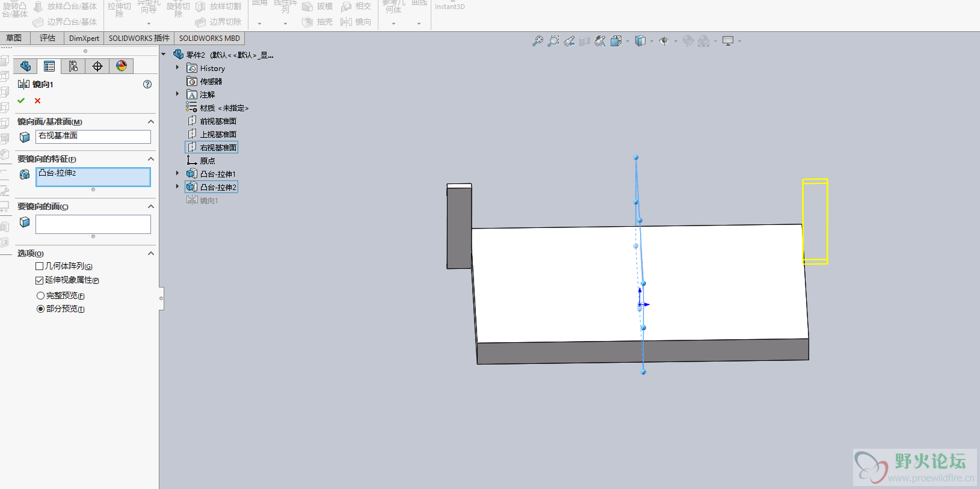This screenshot has height=489, width=980.
Task: Expand the 注解 annotations node
Action: pos(177,94)
